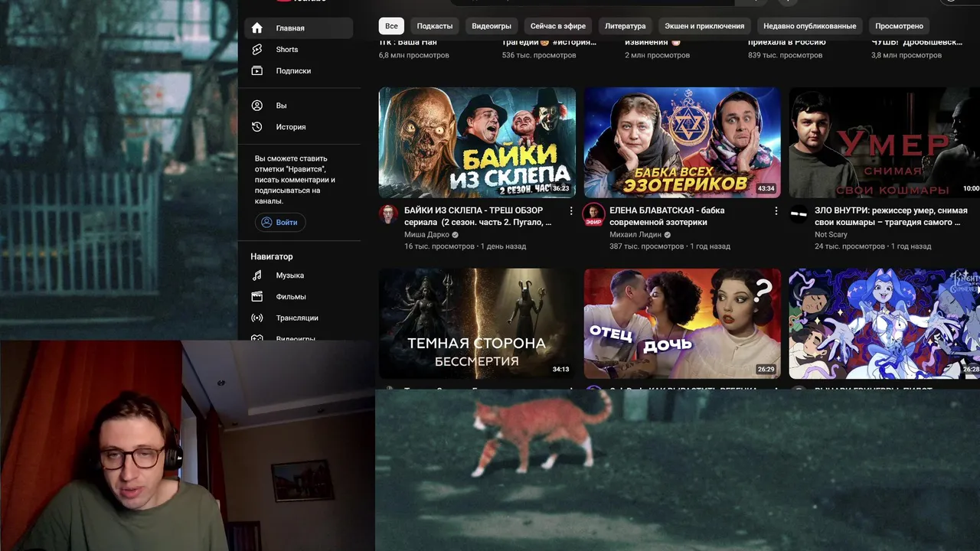Select the Все filter chip

click(x=391, y=26)
